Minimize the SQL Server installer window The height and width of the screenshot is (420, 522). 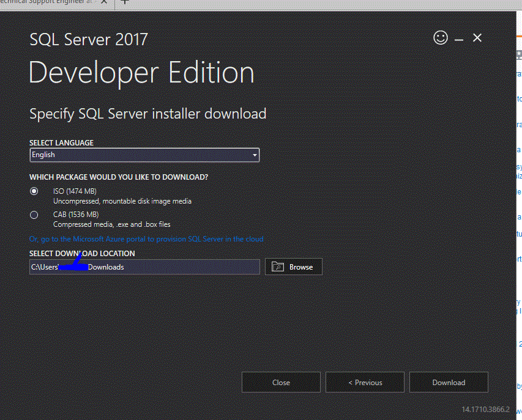coord(459,40)
